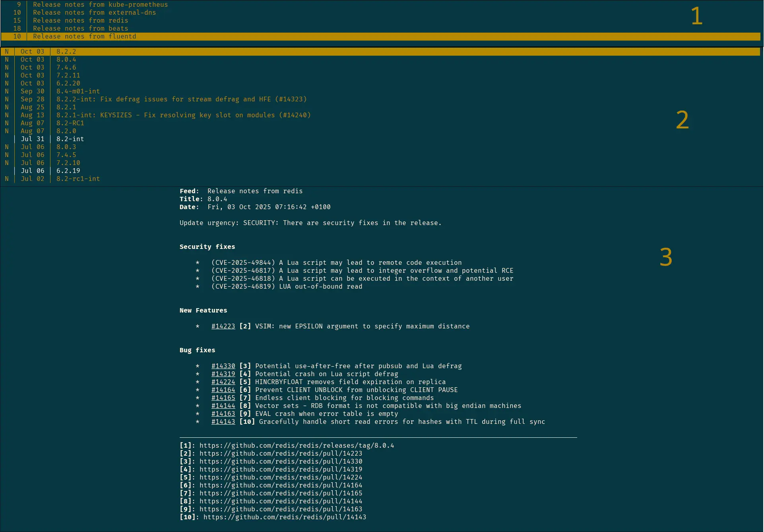Open the Release notes from redis feed
The height and width of the screenshot is (532, 764).
point(81,20)
